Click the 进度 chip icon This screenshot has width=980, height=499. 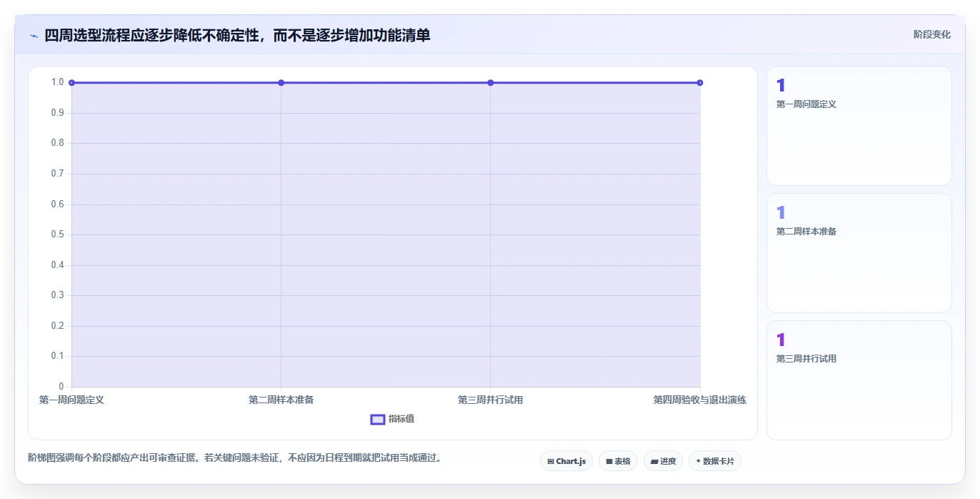click(654, 462)
